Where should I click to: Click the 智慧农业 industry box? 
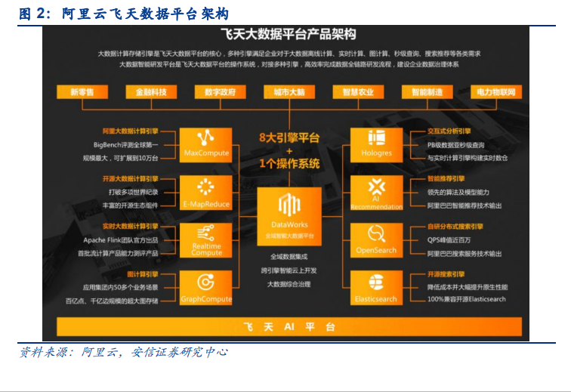click(x=358, y=92)
